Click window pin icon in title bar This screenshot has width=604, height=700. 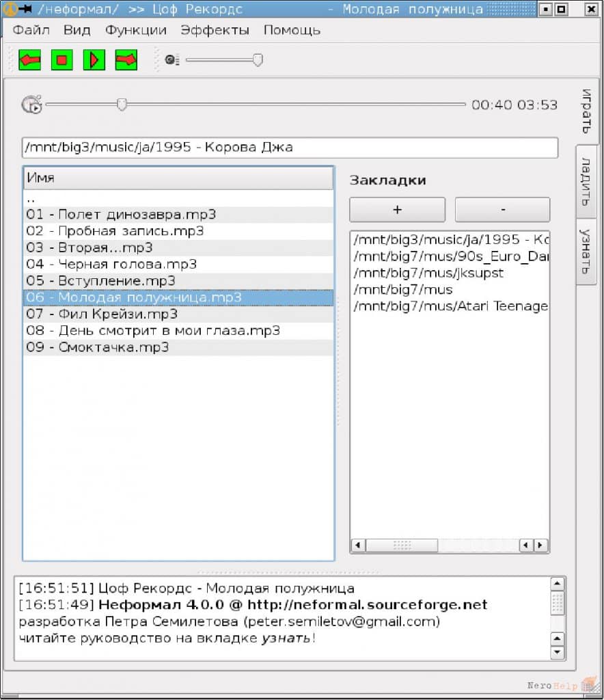tap(25, 8)
